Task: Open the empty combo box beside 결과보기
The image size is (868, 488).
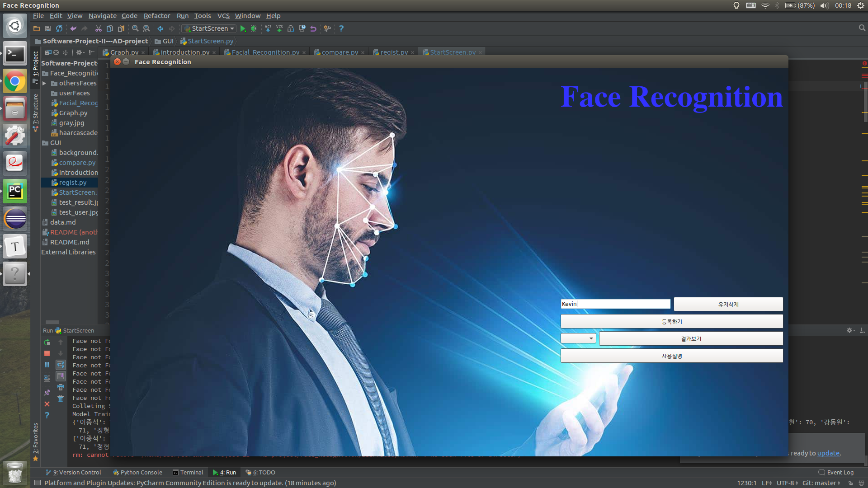Action: pos(578,338)
